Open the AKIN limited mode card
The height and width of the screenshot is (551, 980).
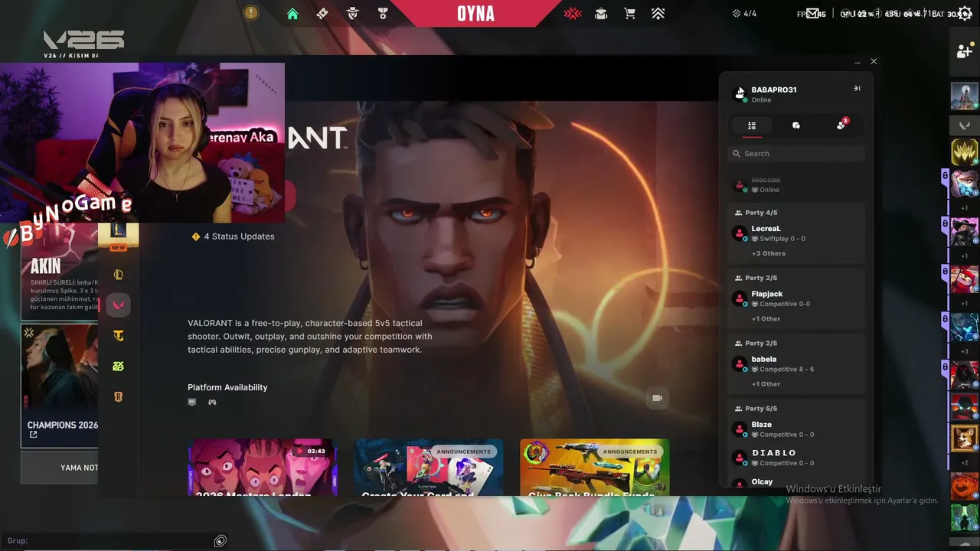pyautogui.click(x=59, y=271)
